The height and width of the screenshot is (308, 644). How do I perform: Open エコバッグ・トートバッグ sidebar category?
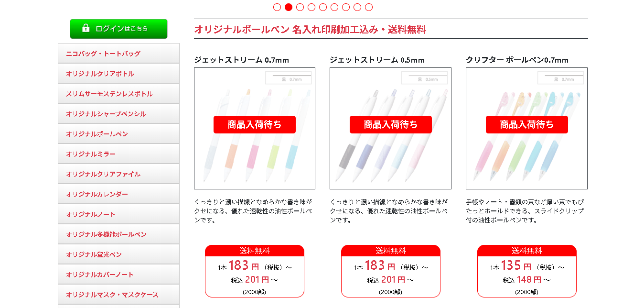[118, 54]
